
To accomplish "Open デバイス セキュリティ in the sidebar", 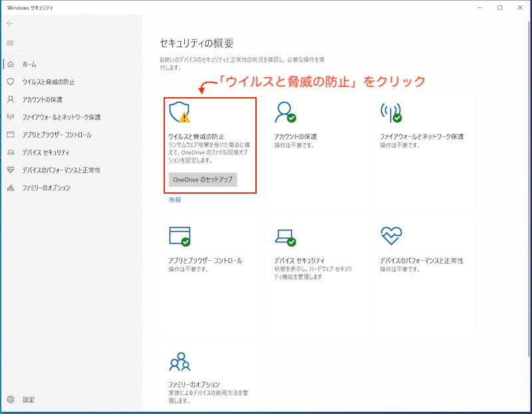I will point(46,152).
